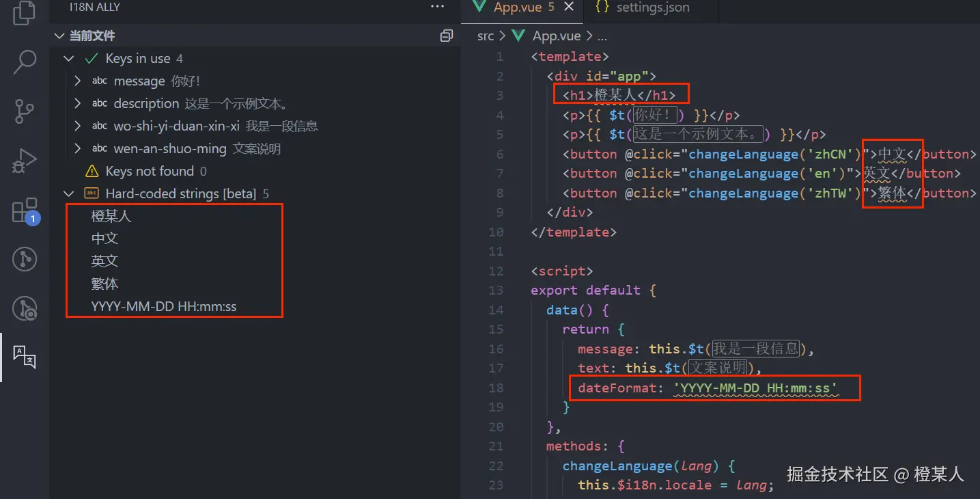This screenshot has width=980, height=499.
Task: Click the abc icon beside message key
Action: pyautogui.click(x=100, y=81)
